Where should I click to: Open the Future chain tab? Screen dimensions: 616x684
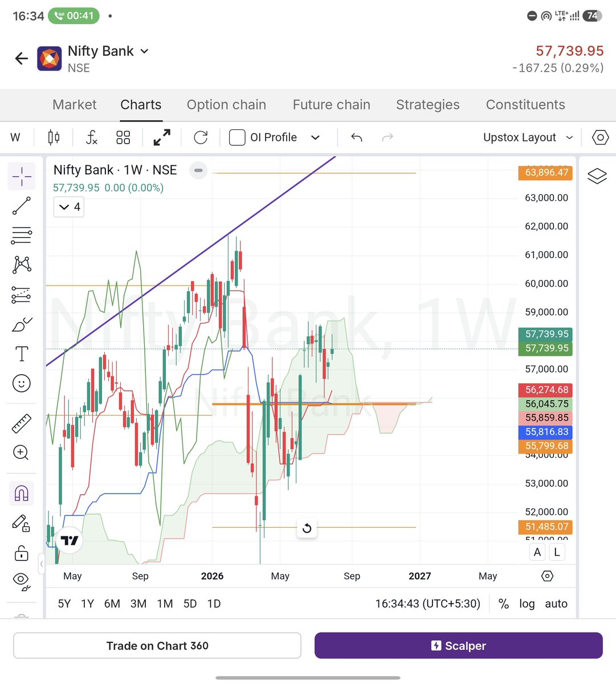tap(332, 105)
